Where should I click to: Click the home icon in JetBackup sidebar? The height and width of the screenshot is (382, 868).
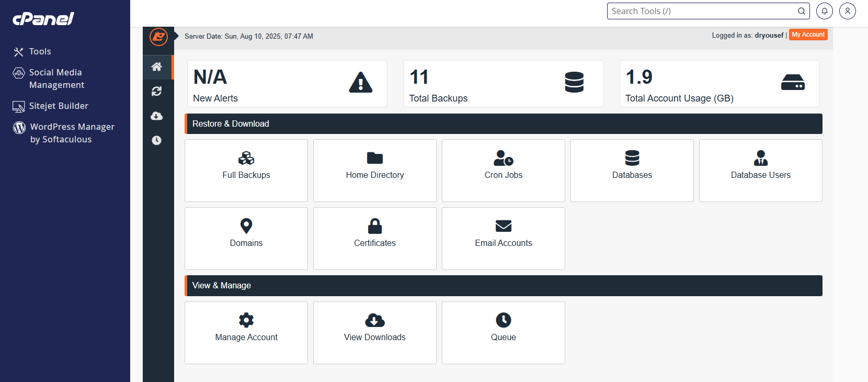coord(157,67)
